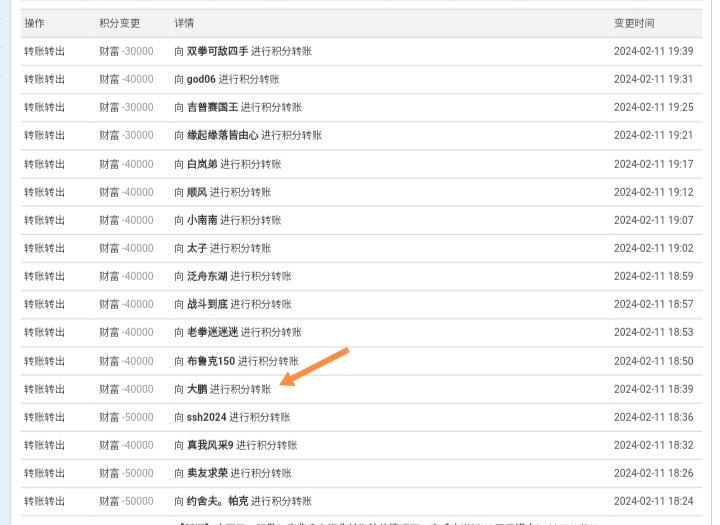
Task: Select timestamp 2024-02-11 19:39
Action: [653, 51]
